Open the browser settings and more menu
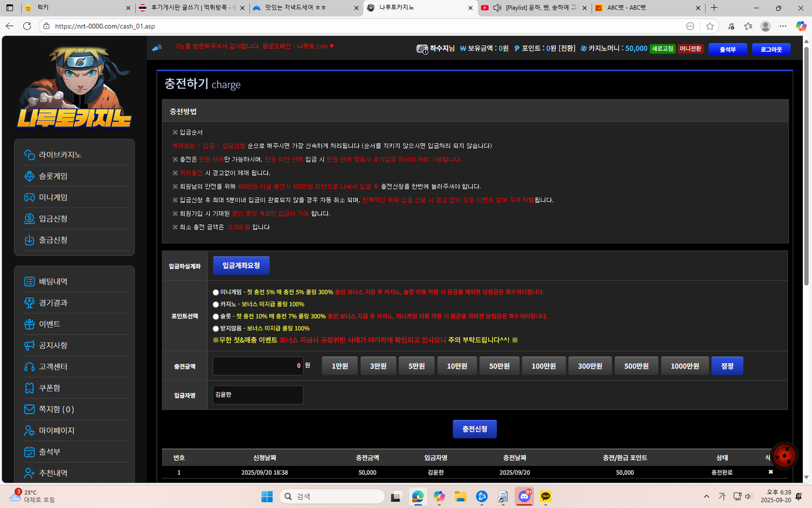 point(783,26)
